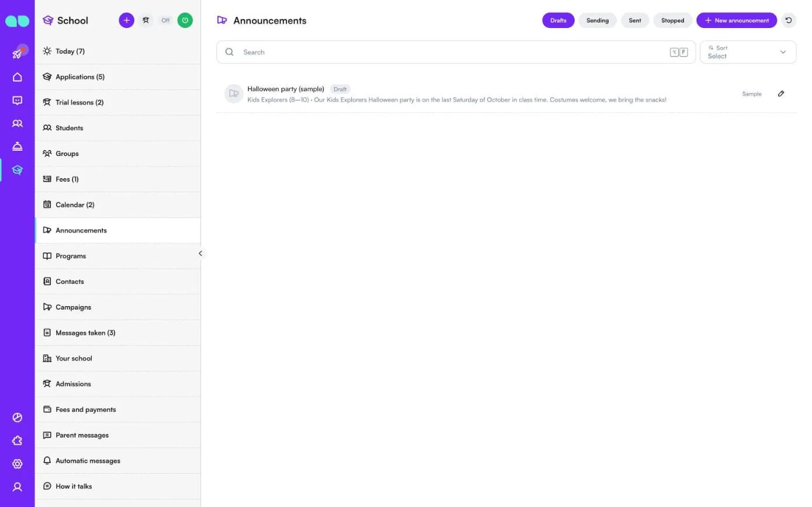Click the rocket icon in left rail
This screenshot has height=507, width=812.
tap(17, 54)
